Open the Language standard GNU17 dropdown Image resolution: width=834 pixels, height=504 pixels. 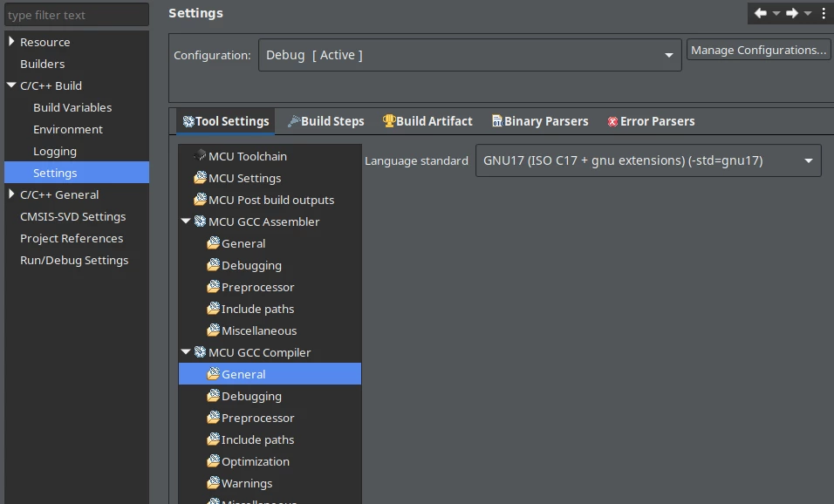[x=648, y=160]
